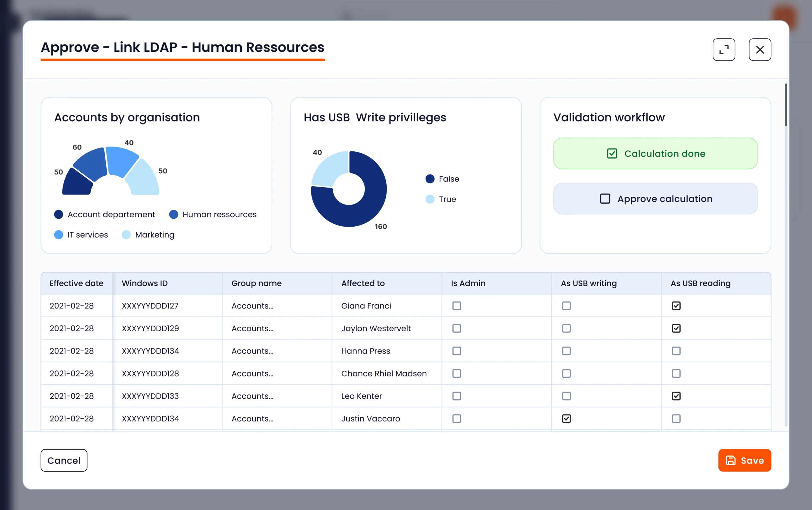Click the expand dialog fullscreen icon
812x510 pixels.
tap(724, 50)
